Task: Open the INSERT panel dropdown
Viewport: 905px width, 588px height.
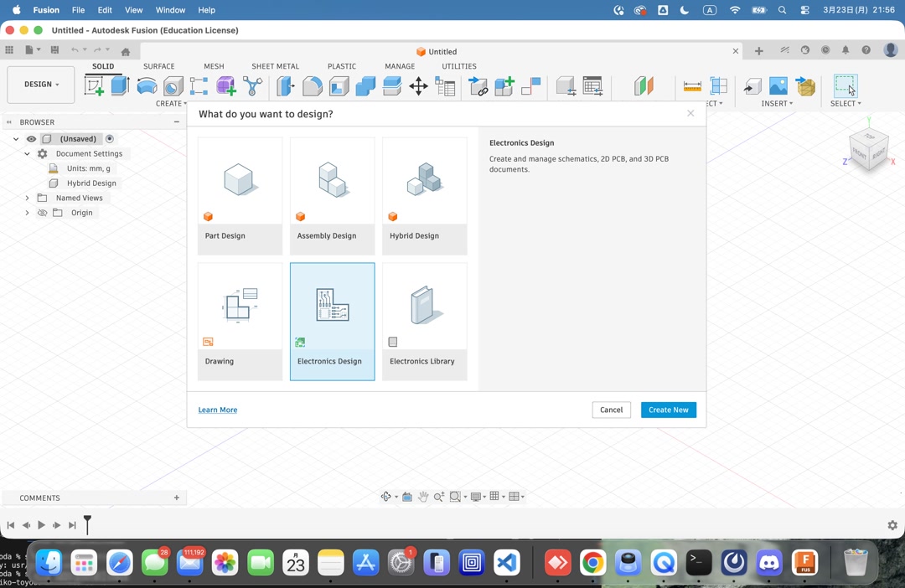Action: click(777, 104)
